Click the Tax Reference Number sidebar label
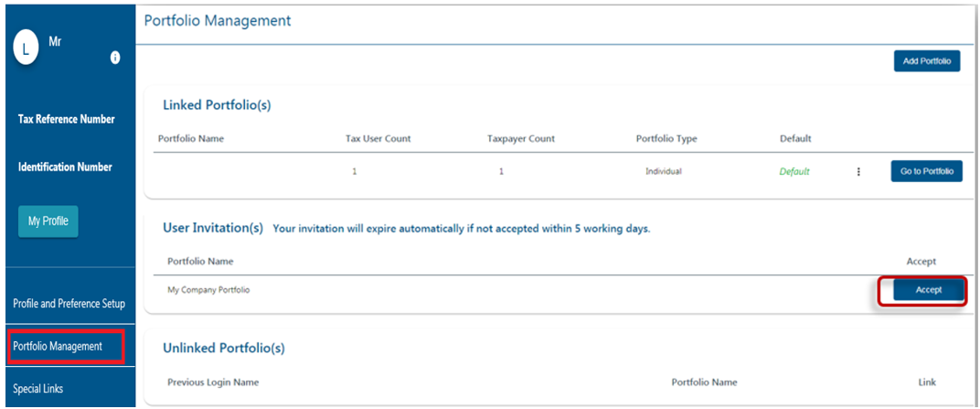 tap(67, 119)
